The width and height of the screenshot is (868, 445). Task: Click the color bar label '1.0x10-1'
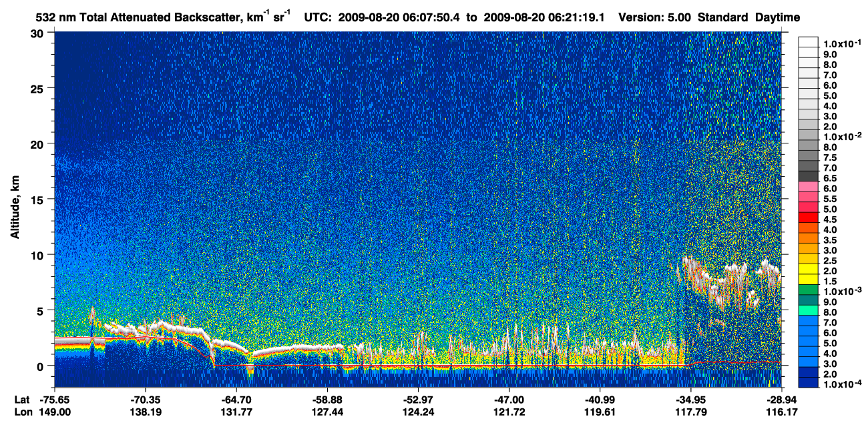coord(841,43)
